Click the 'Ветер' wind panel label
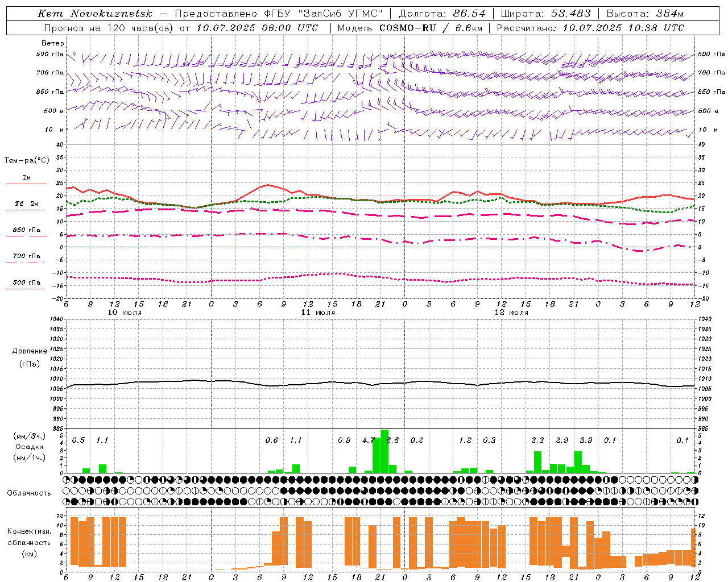This screenshot has height=582, width=728. [x=53, y=43]
